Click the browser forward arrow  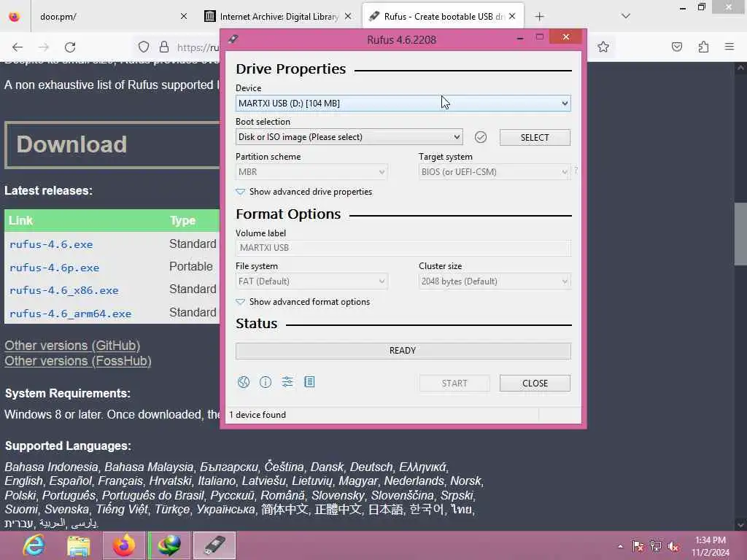pos(43,47)
